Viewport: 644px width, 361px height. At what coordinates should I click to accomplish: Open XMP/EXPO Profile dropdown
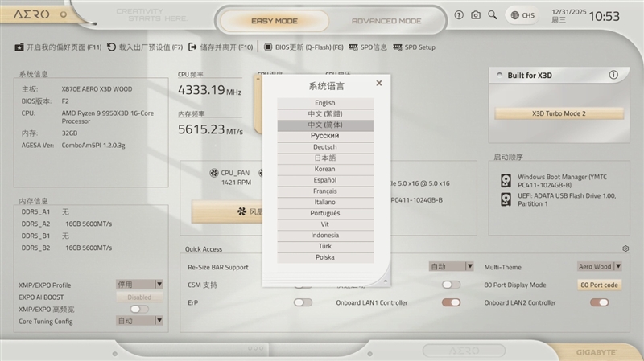[139, 285]
